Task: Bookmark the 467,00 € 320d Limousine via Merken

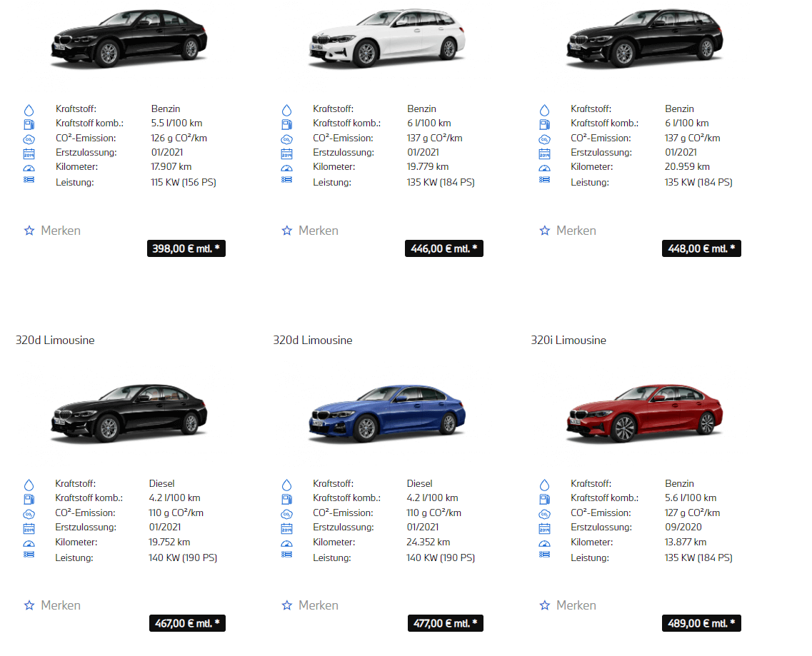Action: (52, 605)
